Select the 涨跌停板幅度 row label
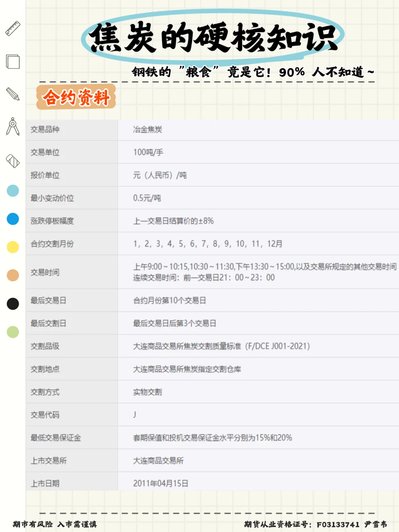The image size is (399, 532). (x=52, y=221)
